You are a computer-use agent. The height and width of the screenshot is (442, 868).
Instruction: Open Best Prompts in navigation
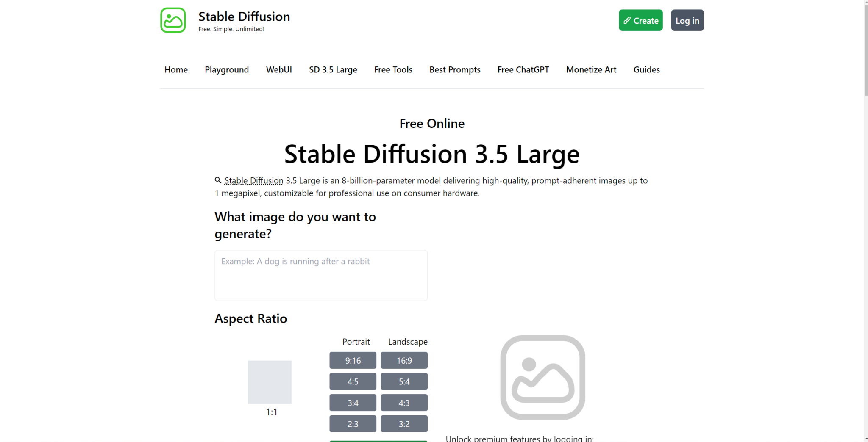click(455, 69)
